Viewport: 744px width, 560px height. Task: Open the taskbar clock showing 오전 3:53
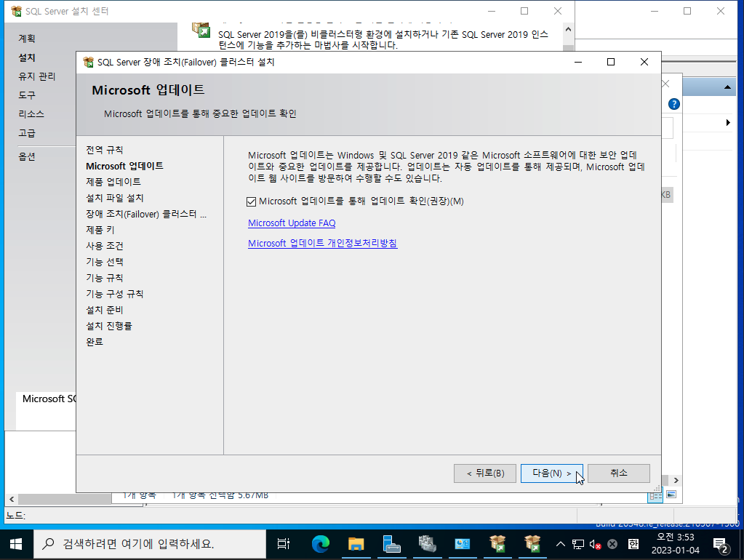(x=675, y=544)
